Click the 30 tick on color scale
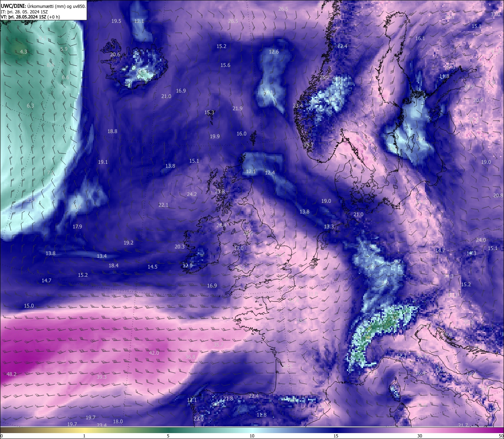The width and height of the screenshot is (504, 439). 420,436
